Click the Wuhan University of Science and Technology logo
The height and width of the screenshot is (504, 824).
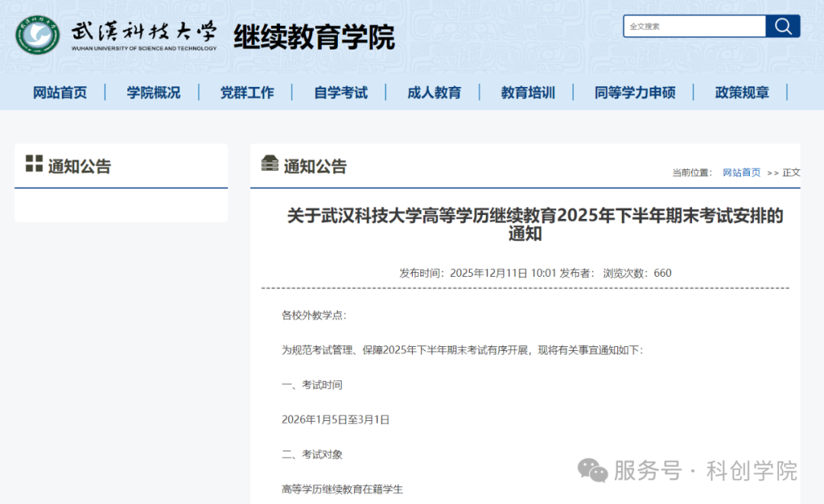36,34
